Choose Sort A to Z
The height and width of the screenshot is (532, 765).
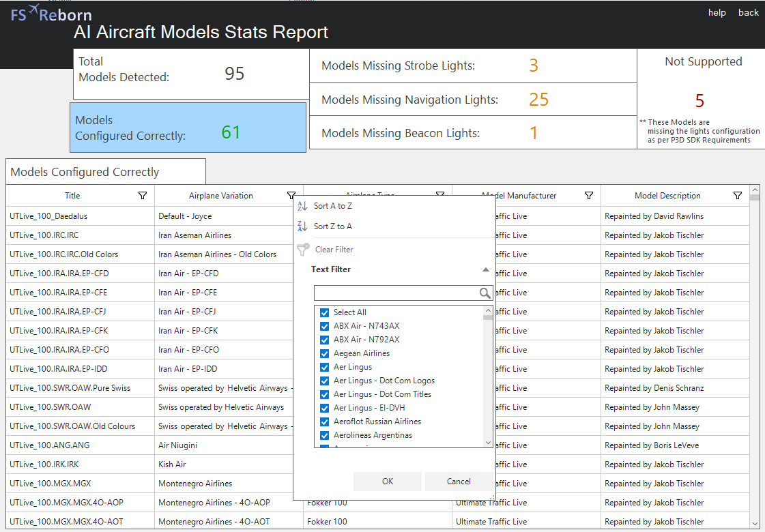pyautogui.click(x=332, y=206)
